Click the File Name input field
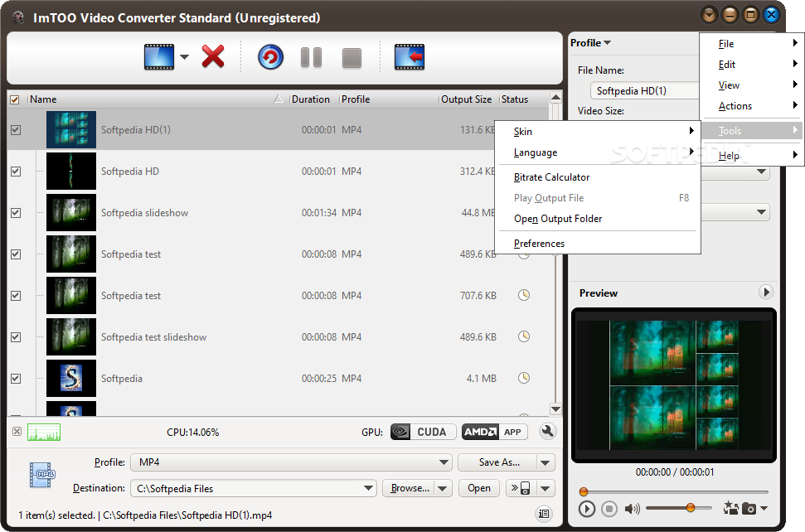This screenshot has height=532, width=805. (645, 91)
